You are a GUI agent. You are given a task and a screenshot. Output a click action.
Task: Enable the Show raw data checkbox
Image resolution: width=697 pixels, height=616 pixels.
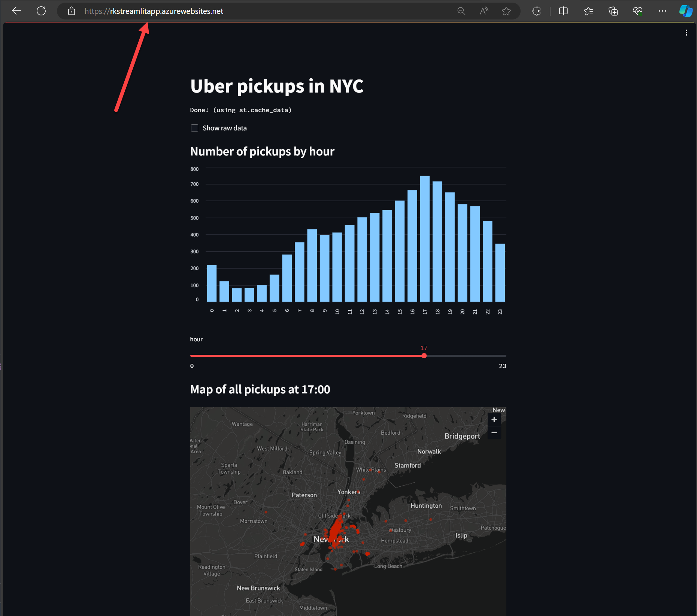point(194,128)
